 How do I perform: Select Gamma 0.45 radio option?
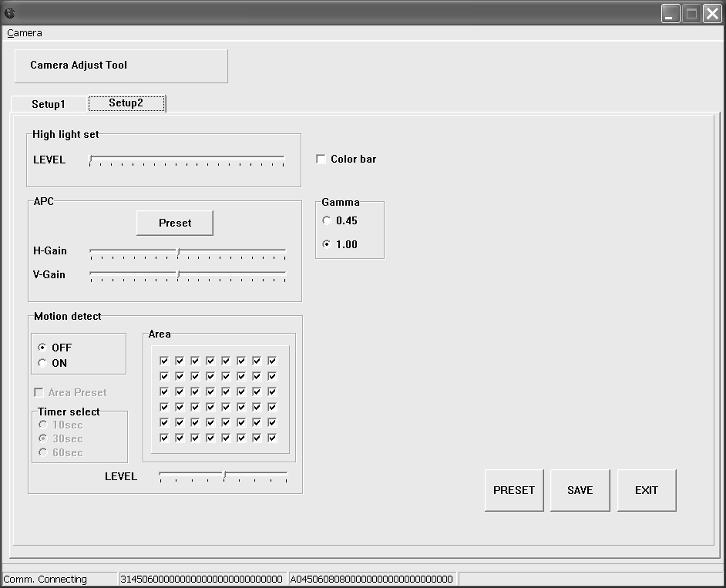pyautogui.click(x=327, y=220)
